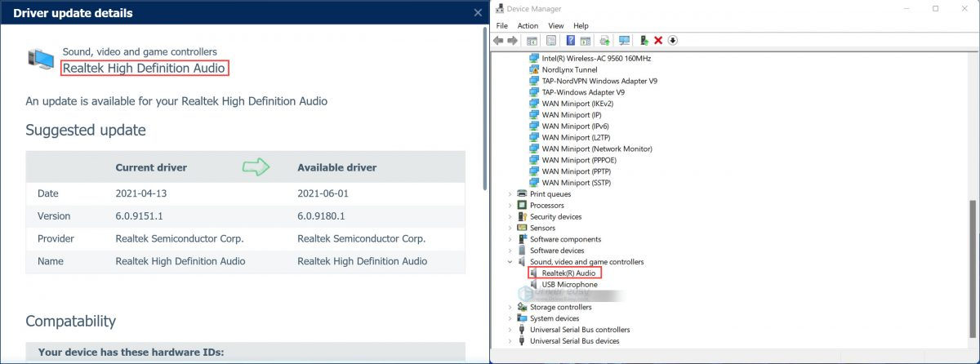Maximize the Device Manager window
This screenshot has height=364, width=980.
935,9
